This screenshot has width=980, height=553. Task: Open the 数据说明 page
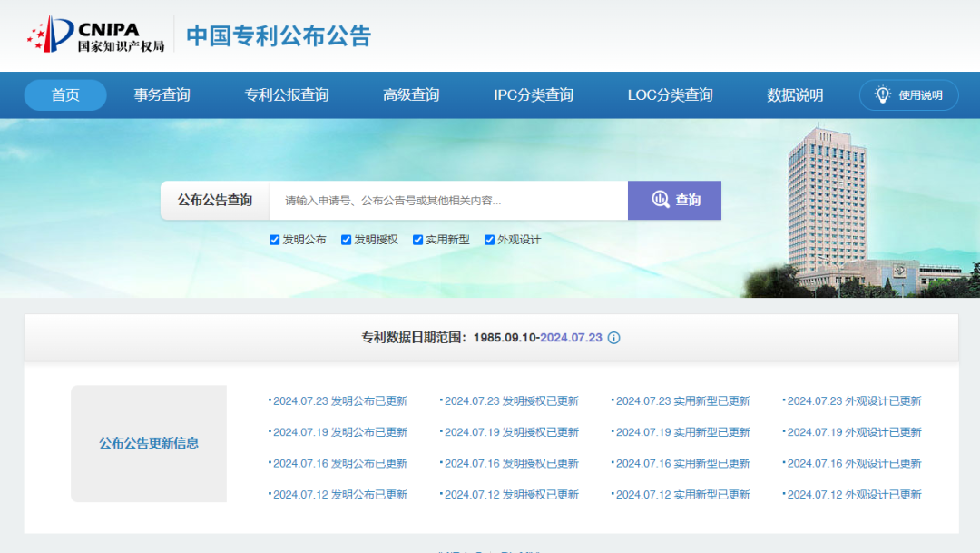coord(795,95)
